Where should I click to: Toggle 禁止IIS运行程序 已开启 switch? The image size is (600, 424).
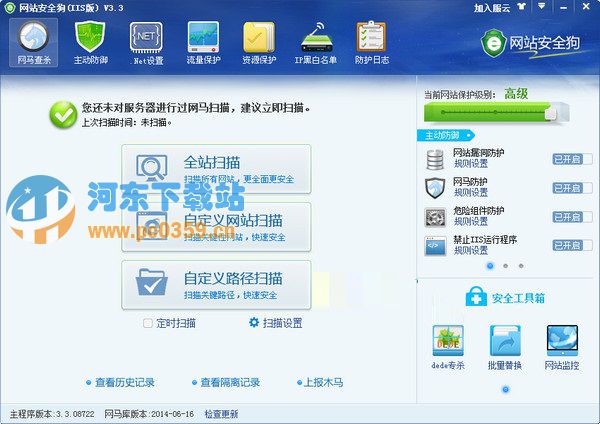point(572,246)
